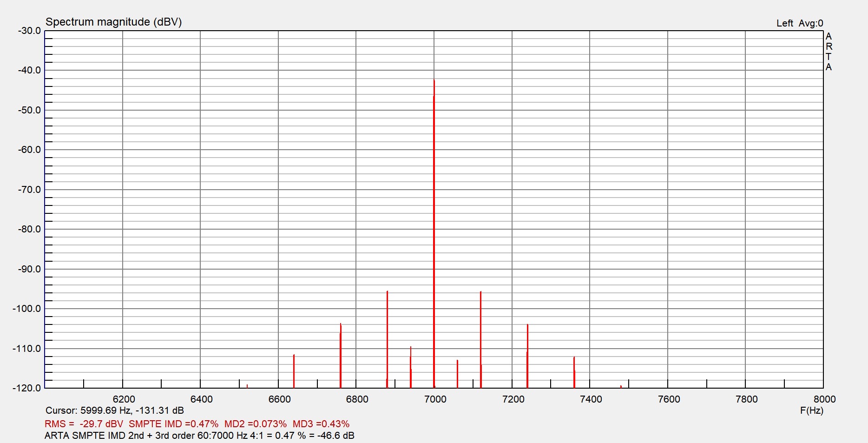
Task: Click the 'MD3 =0.43%' value
Action: pyautogui.click(x=321, y=424)
